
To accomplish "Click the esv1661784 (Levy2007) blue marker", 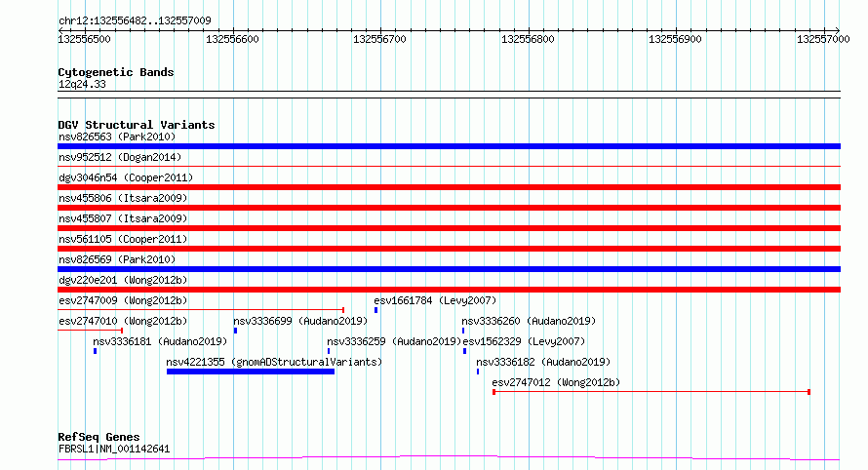I will click(375, 310).
